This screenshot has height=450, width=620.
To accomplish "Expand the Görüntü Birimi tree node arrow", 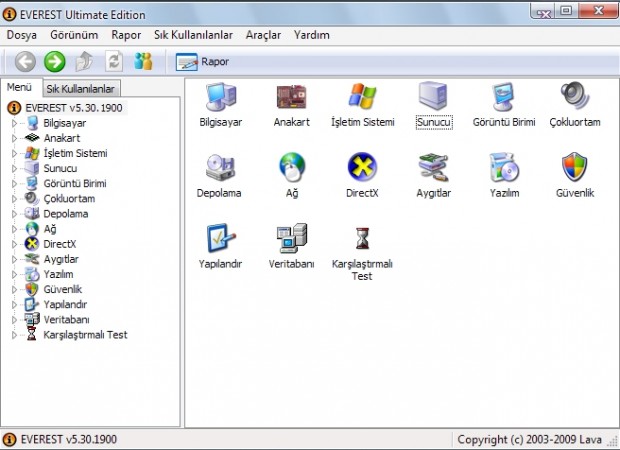I will pos(14,184).
